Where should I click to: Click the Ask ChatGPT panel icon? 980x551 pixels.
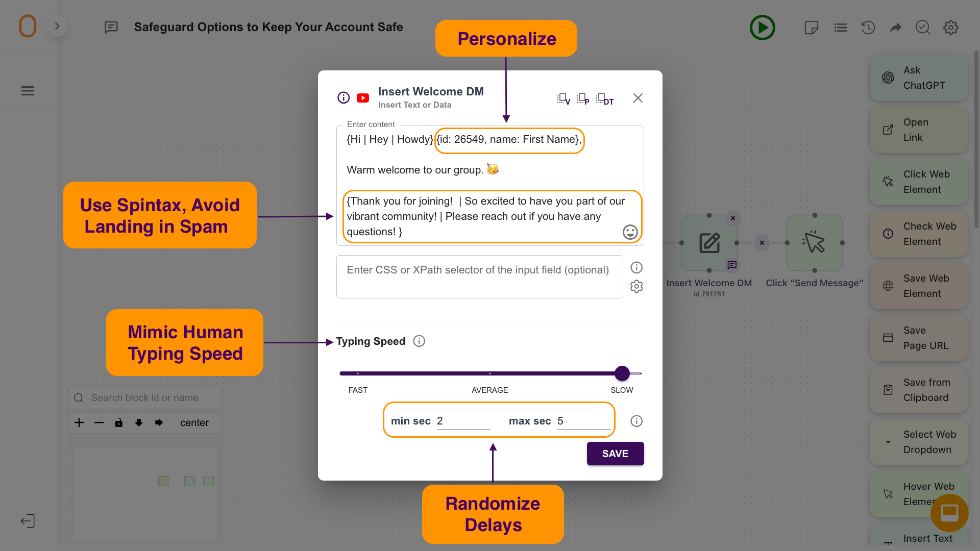(888, 78)
